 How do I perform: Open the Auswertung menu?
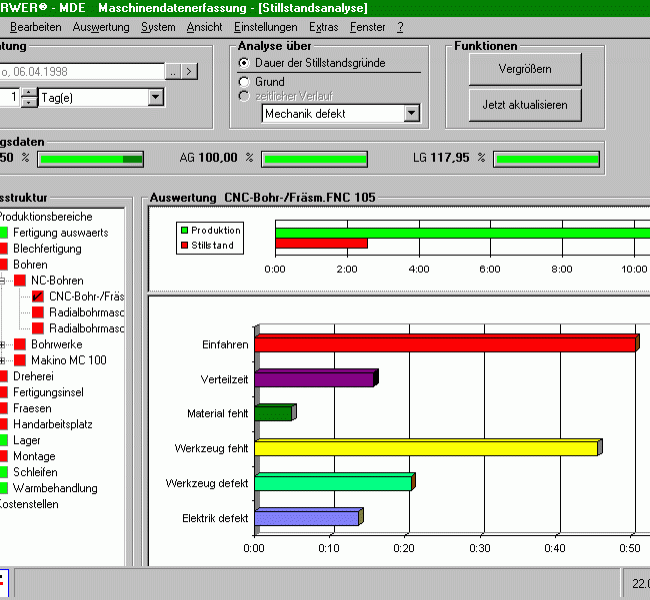coord(101,27)
